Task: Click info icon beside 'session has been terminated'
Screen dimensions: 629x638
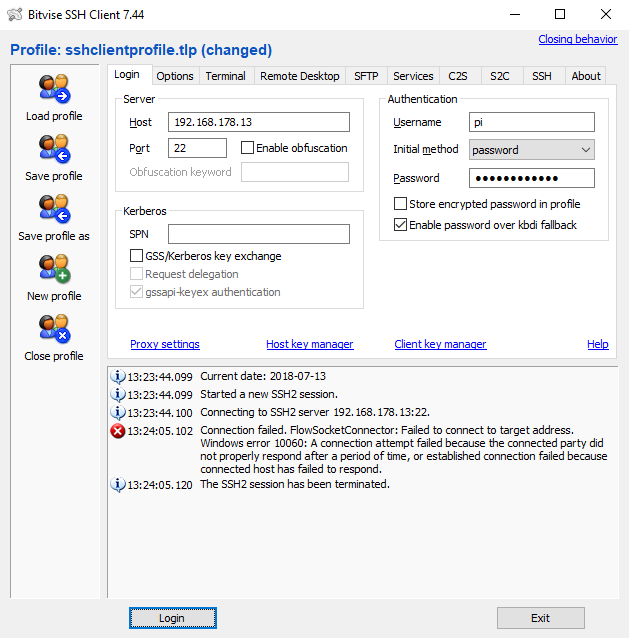Action: point(118,484)
